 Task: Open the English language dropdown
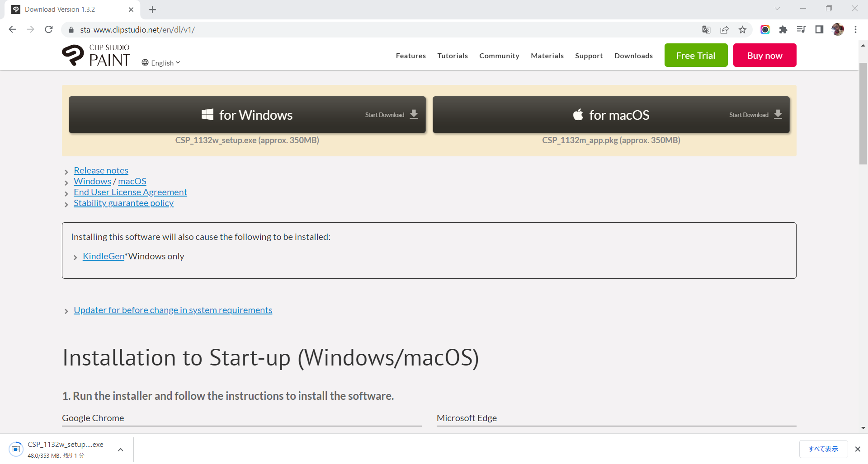click(x=161, y=63)
